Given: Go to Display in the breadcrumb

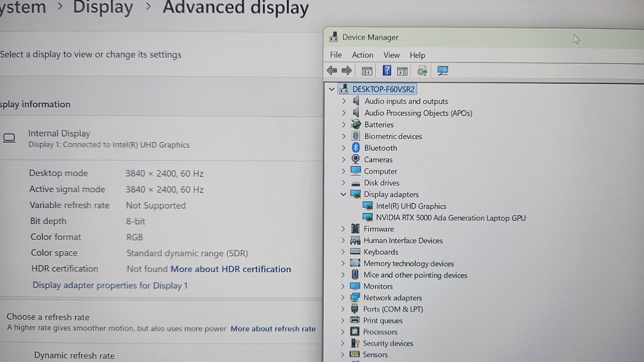Looking at the screenshot, I should tap(103, 8).
